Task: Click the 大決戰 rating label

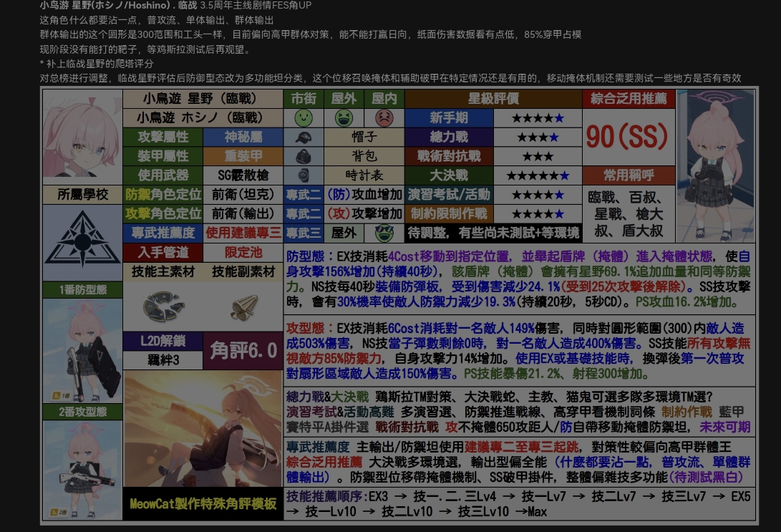Action: coord(449,175)
